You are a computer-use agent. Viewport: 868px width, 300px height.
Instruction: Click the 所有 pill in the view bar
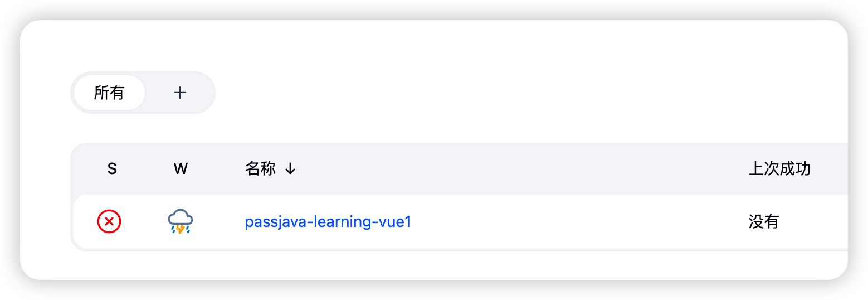[x=109, y=93]
